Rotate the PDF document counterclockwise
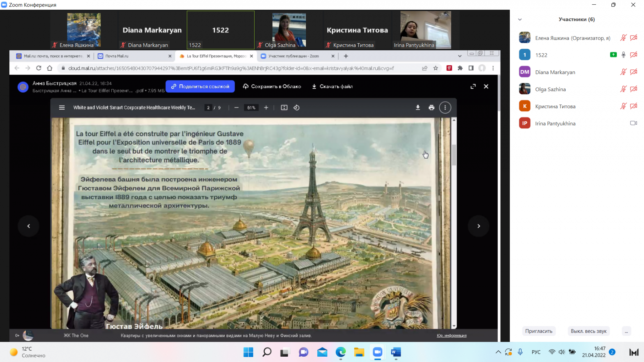Viewport: 644px width, 362px height. click(297, 108)
